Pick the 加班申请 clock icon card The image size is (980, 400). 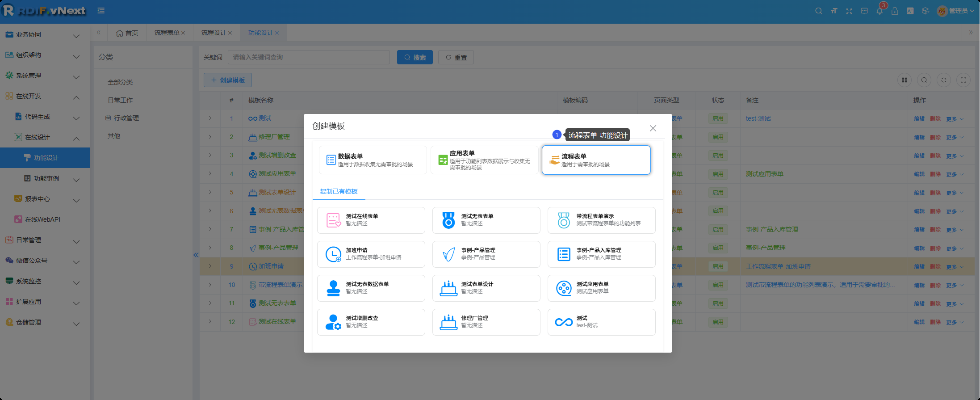click(x=371, y=254)
